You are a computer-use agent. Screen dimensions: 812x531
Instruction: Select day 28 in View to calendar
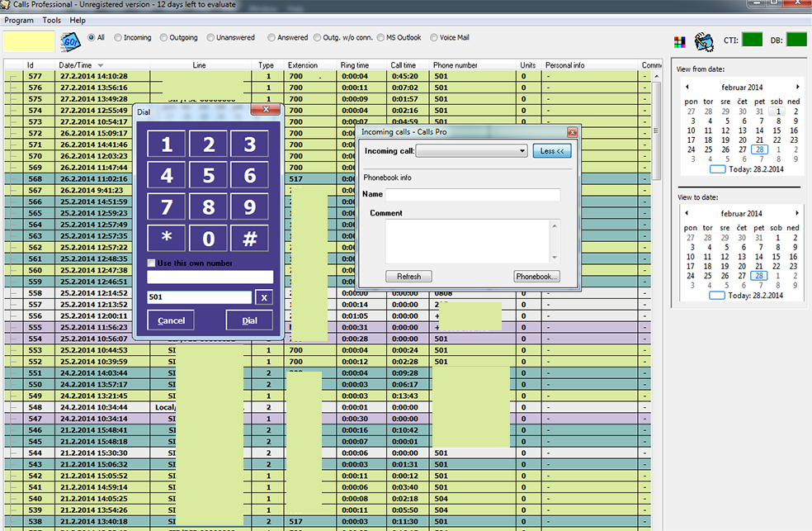click(759, 276)
